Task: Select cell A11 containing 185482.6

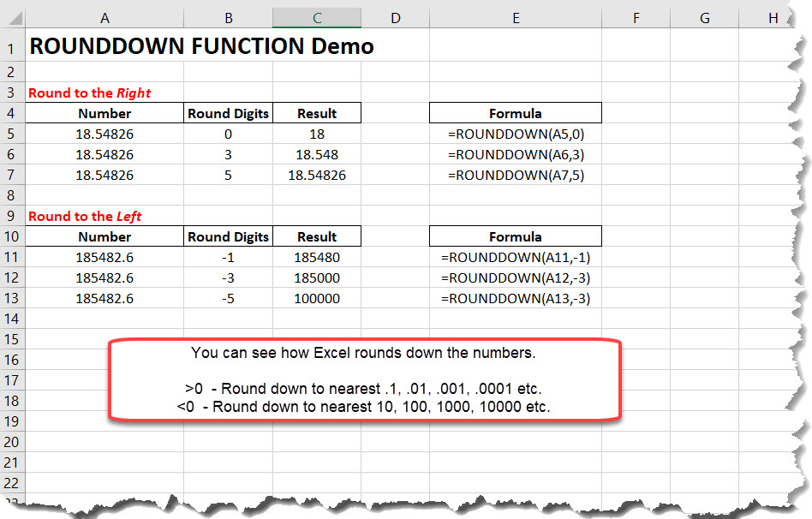Action: pos(104,257)
